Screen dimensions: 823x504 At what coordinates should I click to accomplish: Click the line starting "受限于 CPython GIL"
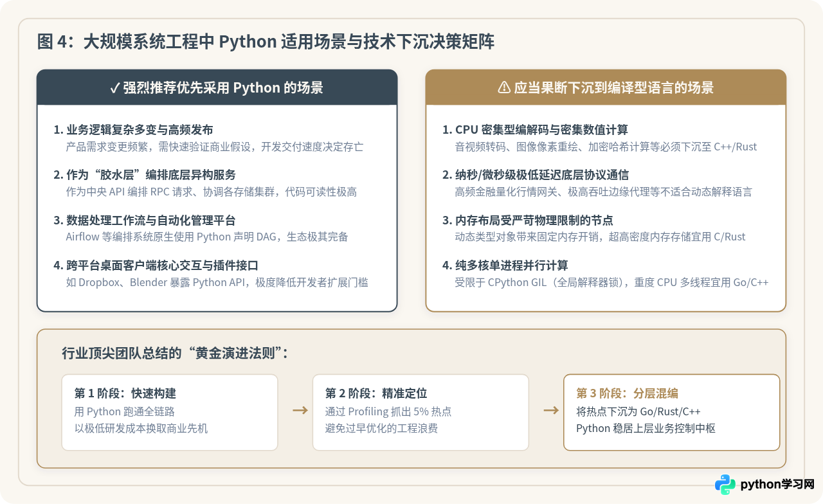point(611,282)
